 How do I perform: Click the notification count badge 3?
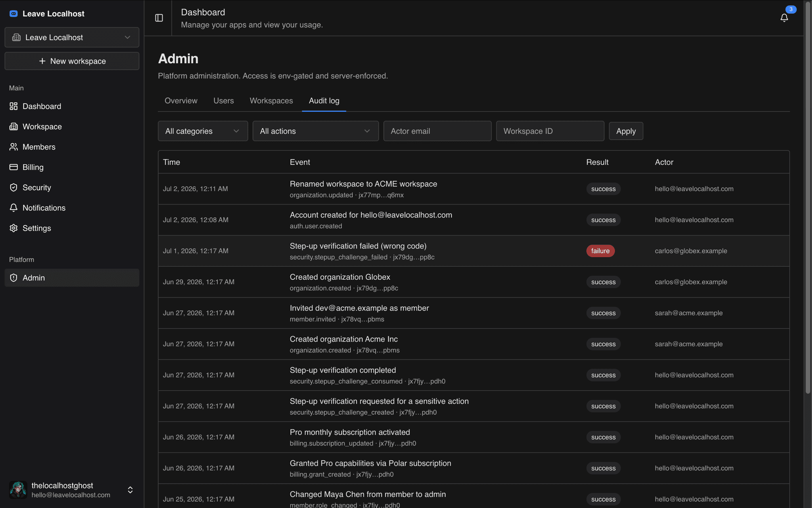[x=791, y=9]
